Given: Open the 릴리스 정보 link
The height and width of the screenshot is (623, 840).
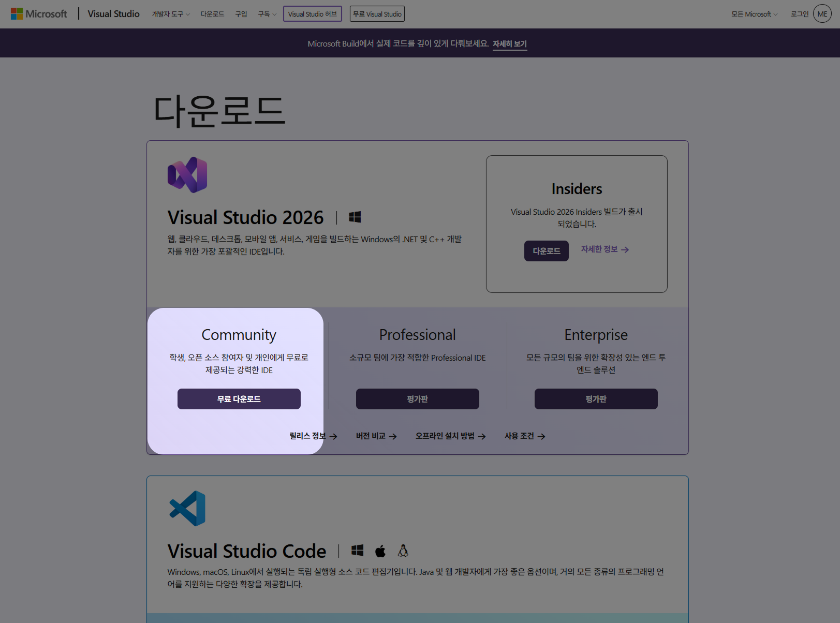Looking at the screenshot, I should (313, 436).
